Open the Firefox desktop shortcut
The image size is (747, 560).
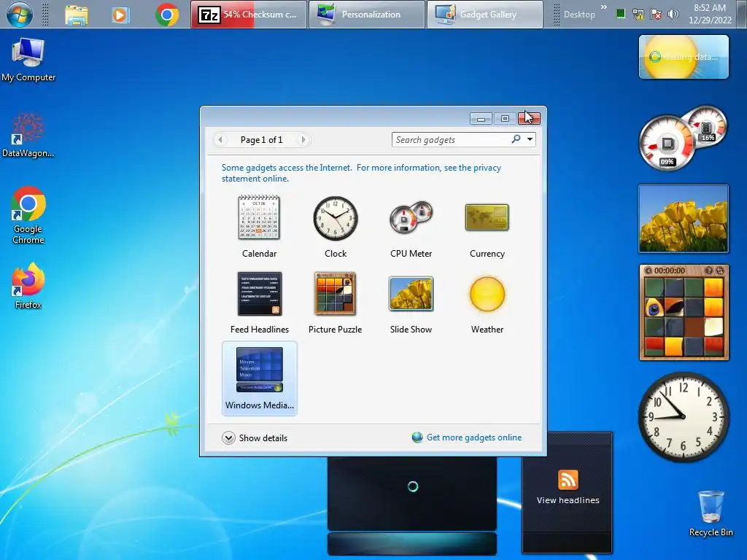pos(28,286)
